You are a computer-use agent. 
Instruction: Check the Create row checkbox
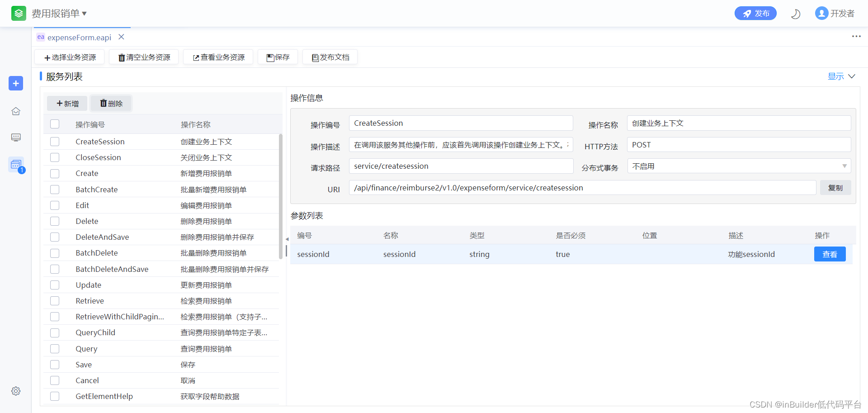55,173
